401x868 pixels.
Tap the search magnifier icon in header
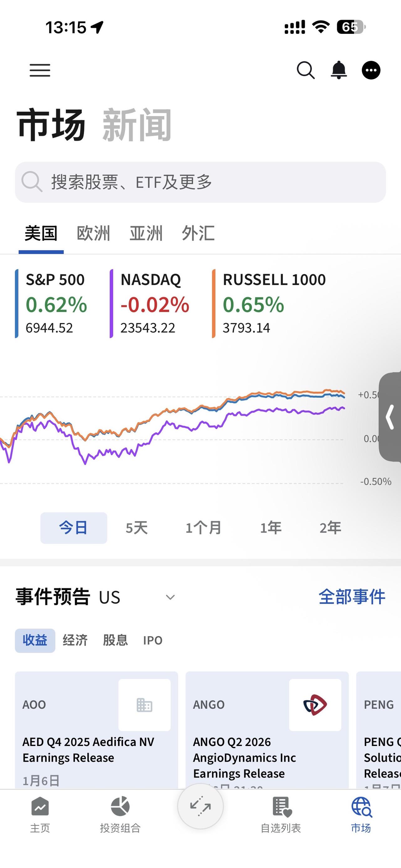[305, 70]
